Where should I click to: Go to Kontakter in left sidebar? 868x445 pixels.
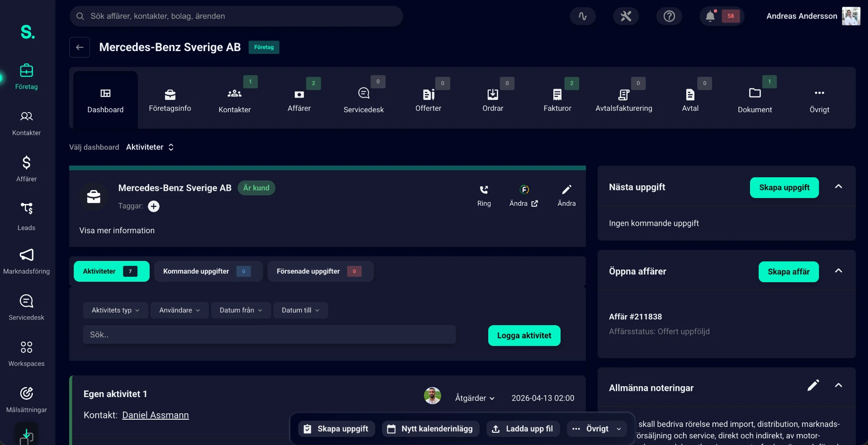(x=27, y=123)
